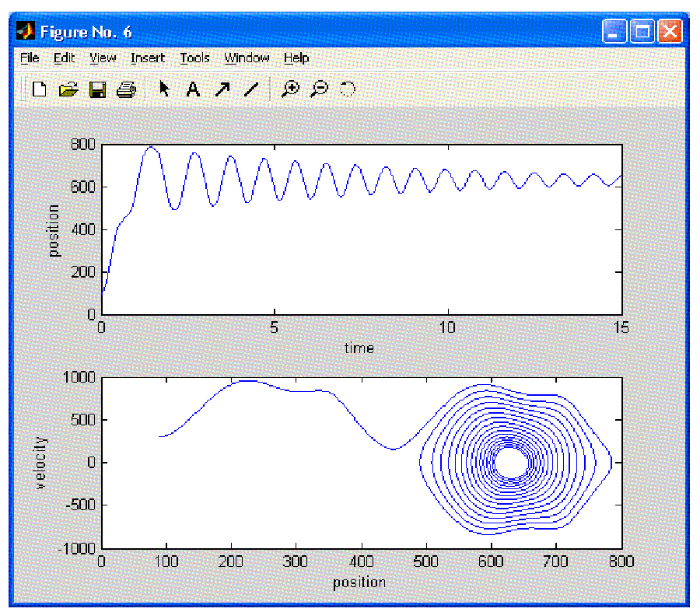Viewport: 700px width, 612px height.
Task: Click the '15' tick label on time axis
Action: point(621,327)
